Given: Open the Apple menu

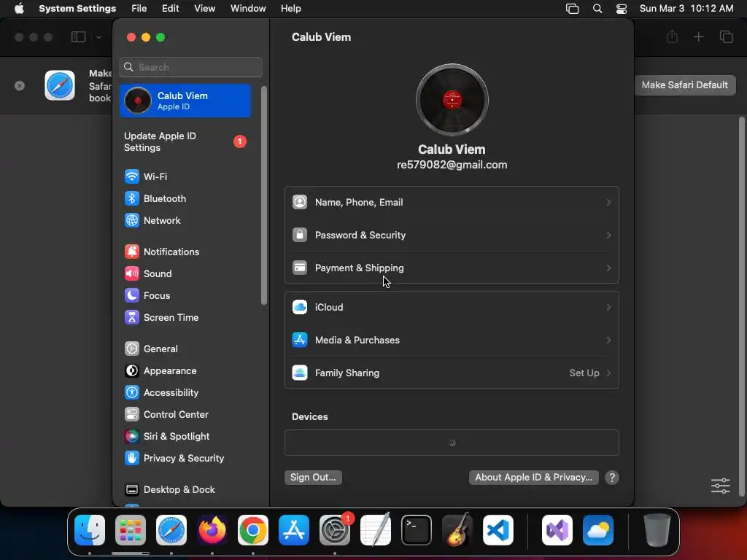Looking at the screenshot, I should coord(19,9).
